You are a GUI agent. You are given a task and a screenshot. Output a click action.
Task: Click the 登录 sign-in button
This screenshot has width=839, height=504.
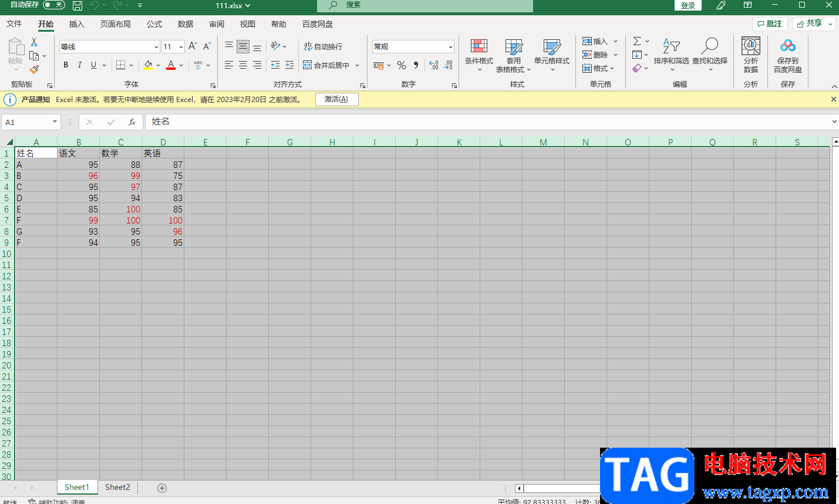click(688, 5)
